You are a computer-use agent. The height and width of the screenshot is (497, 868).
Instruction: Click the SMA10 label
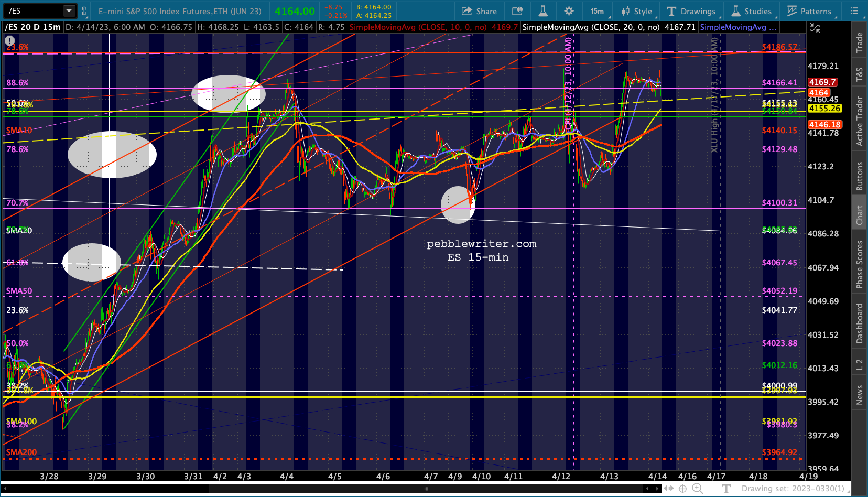[19, 131]
